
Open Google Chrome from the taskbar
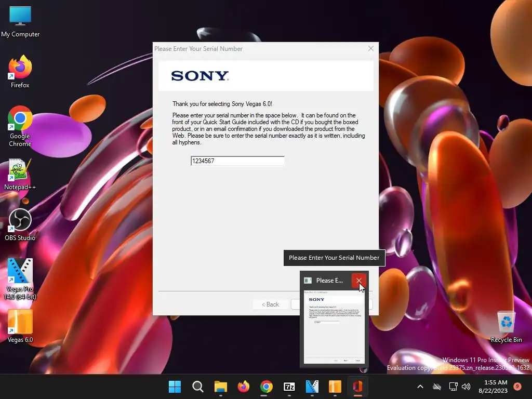267,387
